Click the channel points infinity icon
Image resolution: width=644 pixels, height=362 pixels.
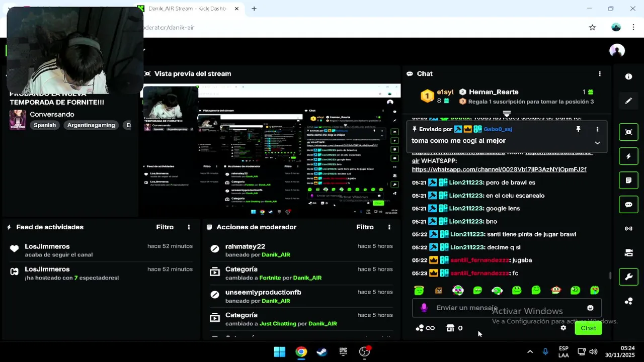[426, 328]
